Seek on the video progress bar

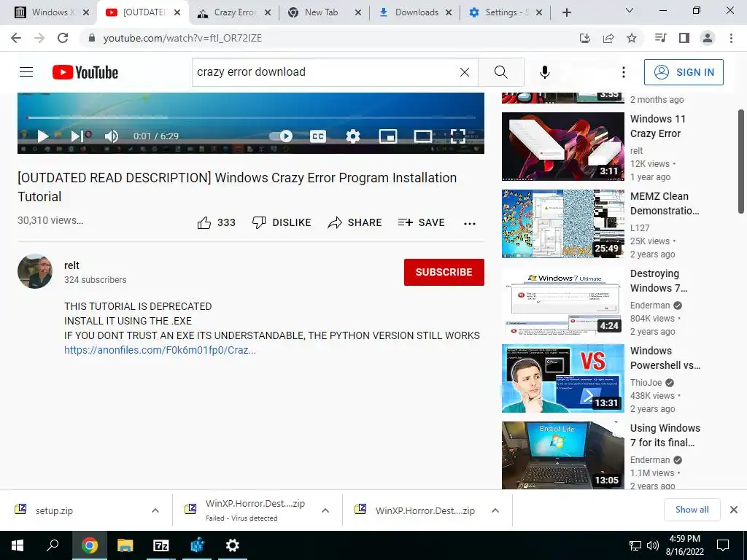[251, 117]
